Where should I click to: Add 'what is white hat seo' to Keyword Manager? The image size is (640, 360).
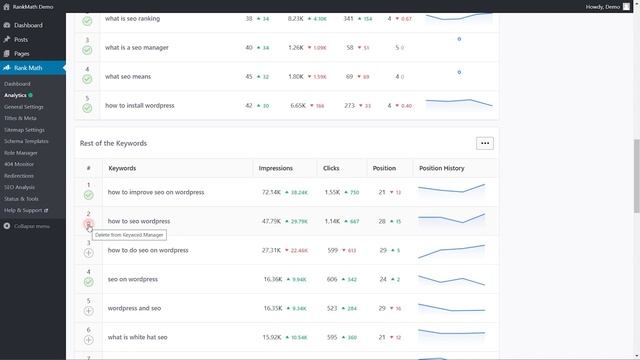(88, 340)
